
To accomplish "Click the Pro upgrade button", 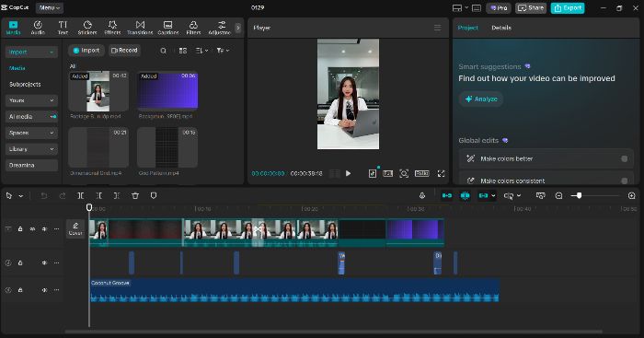I will tap(499, 7).
